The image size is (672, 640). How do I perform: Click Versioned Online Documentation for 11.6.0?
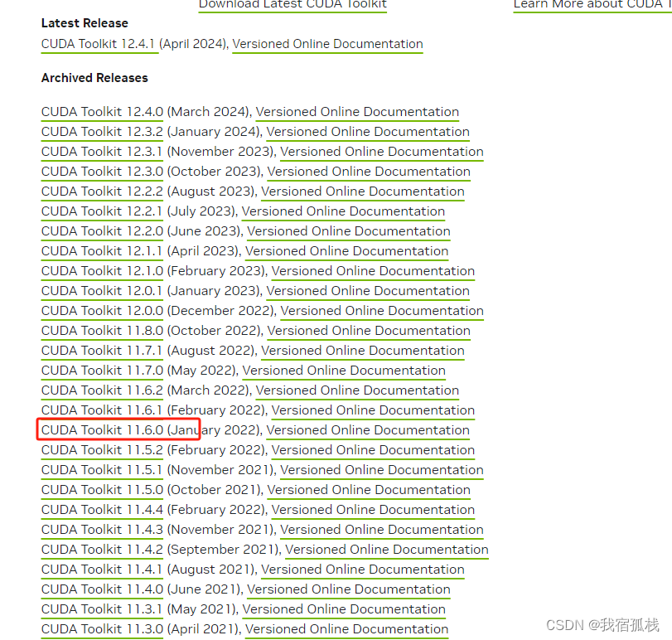pyautogui.click(x=368, y=430)
